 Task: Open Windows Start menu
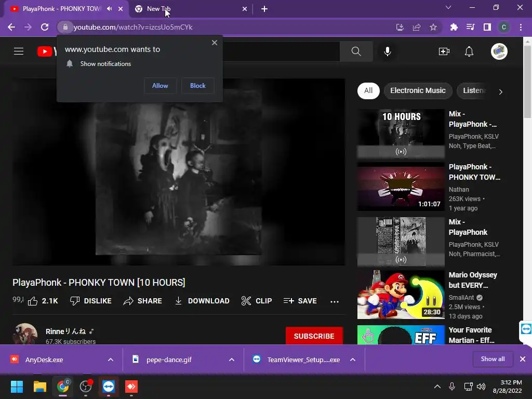point(17,387)
